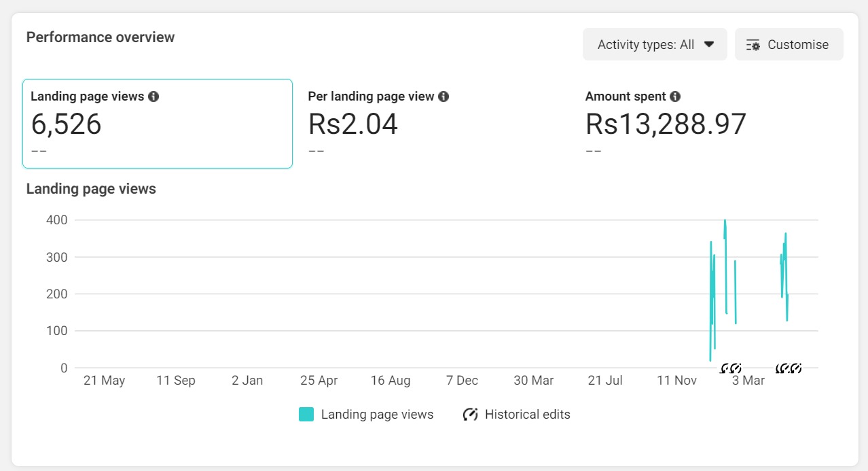Click info icon beside Per landing page view
Image resolution: width=868 pixels, height=471 pixels.
coord(444,97)
